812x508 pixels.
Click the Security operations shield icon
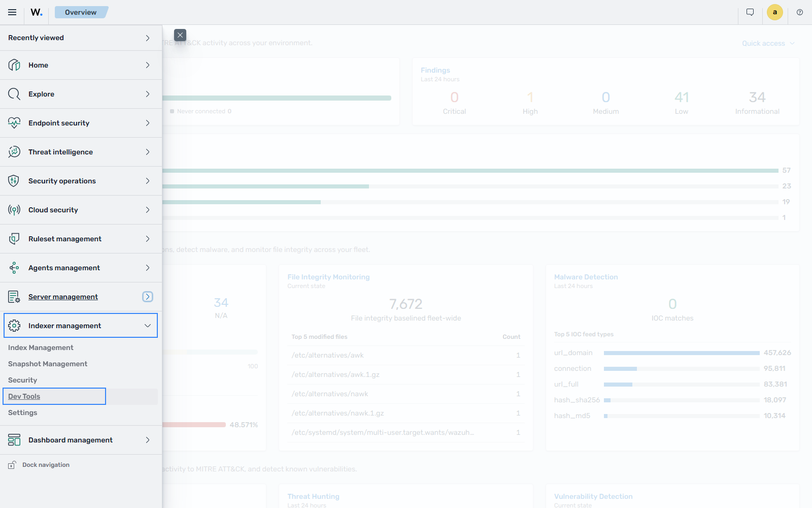tap(14, 181)
